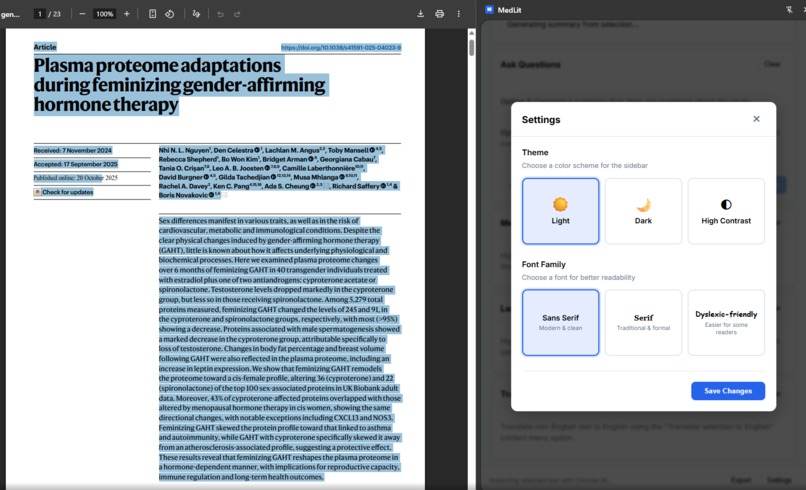Click the 'Ask Questions' heading behind dialog
The width and height of the screenshot is (806, 490).
(530, 64)
